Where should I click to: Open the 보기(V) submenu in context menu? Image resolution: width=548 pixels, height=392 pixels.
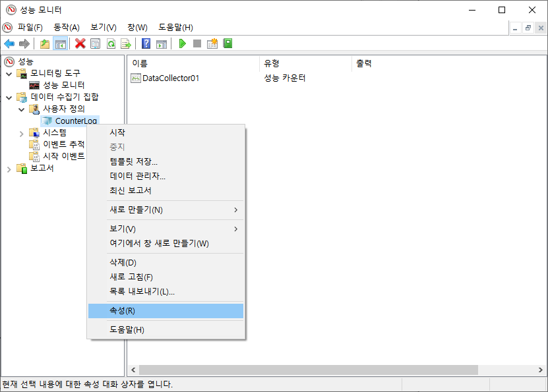click(x=166, y=229)
